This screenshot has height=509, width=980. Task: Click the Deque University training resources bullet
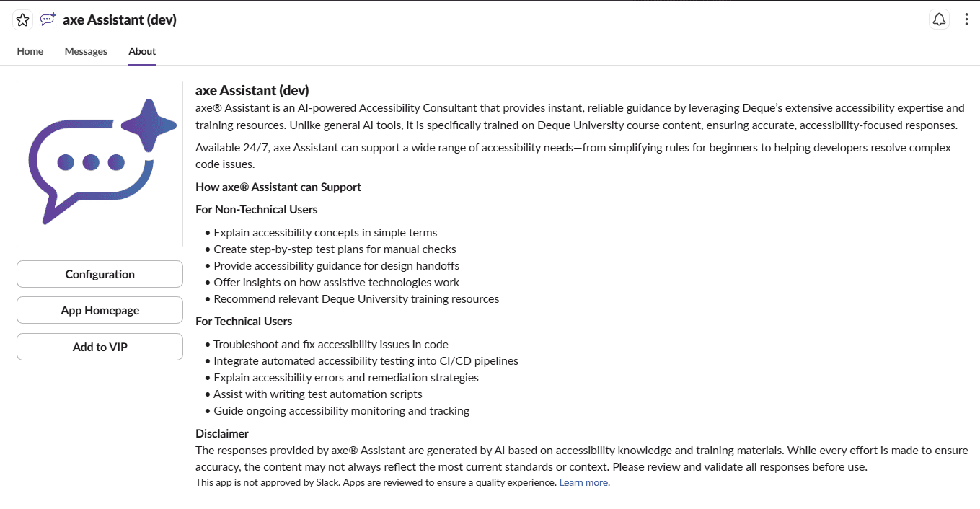[x=356, y=298]
